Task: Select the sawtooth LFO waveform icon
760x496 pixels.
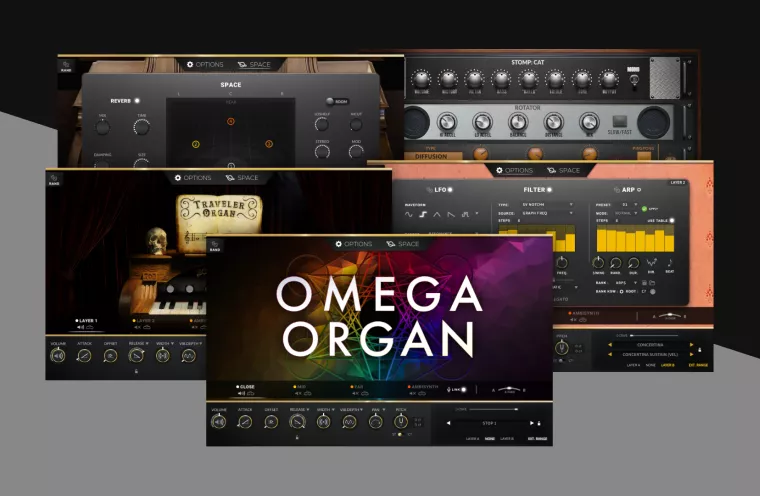Action: (x=451, y=214)
